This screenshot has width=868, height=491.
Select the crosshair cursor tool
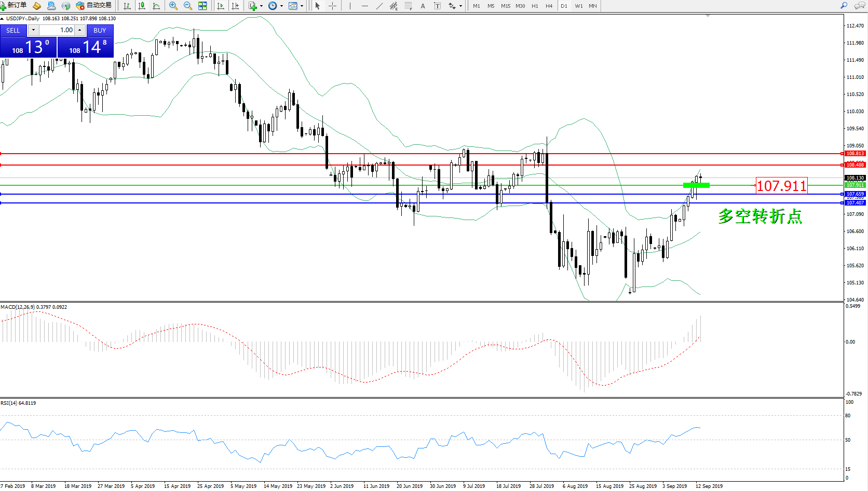tap(333, 6)
